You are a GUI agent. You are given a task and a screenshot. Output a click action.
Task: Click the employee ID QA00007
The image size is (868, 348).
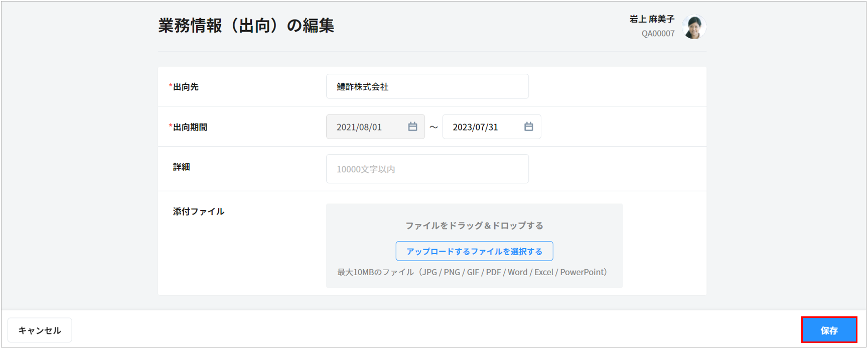click(658, 34)
